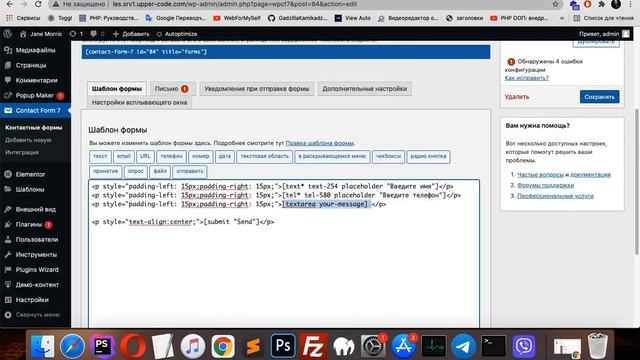Open Медиафайлы in sidebar

(x=35, y=50)
